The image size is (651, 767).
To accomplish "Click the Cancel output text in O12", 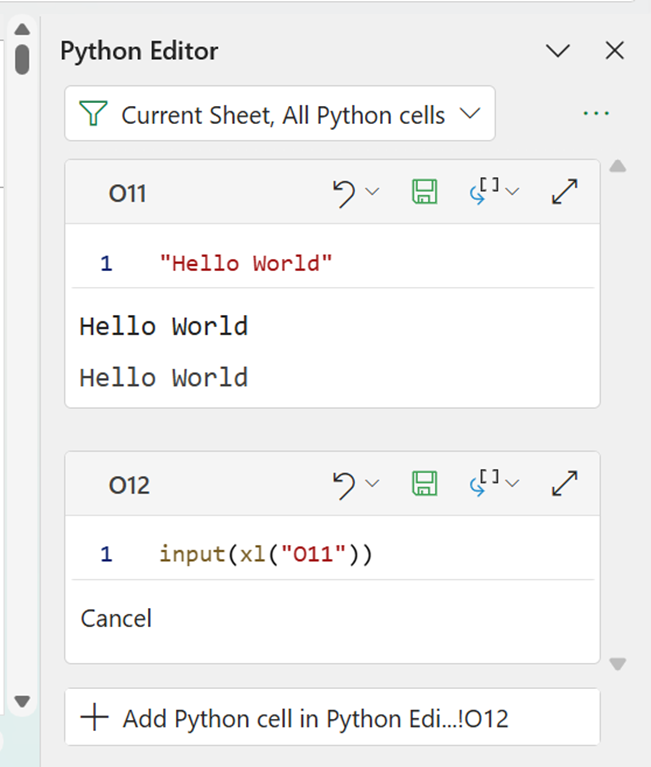I will pos(116,618).
